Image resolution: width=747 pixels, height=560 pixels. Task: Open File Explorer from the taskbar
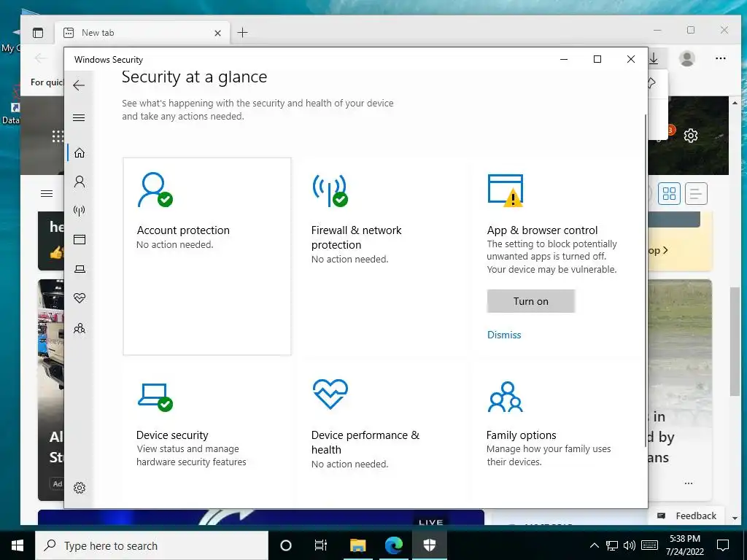pyautogui.click(x=357, y=545)
